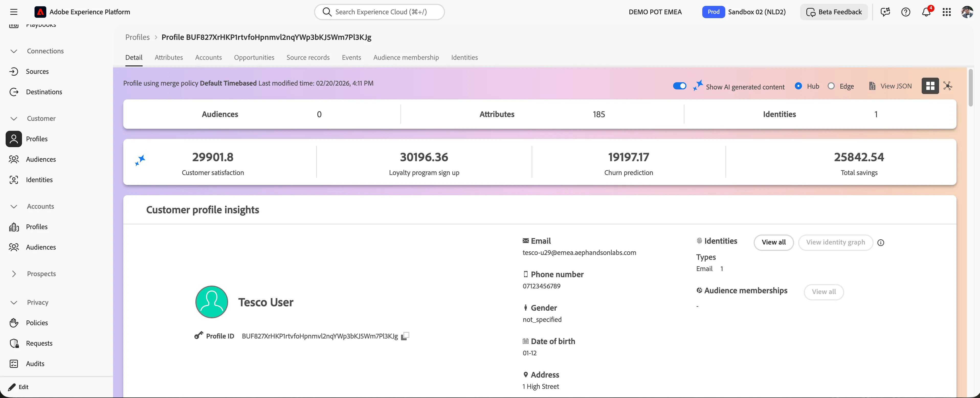Screen dimensions: 980x398
Task: Click identity graph info icon
Action: click(x=881, y=242)
